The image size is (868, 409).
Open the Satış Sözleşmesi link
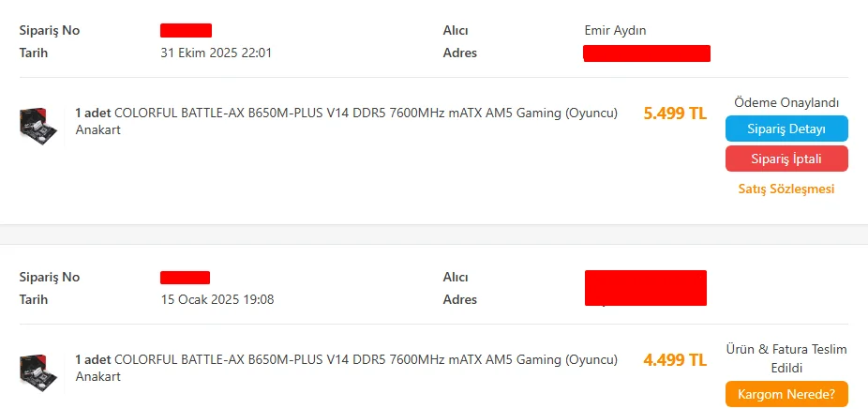786,189
